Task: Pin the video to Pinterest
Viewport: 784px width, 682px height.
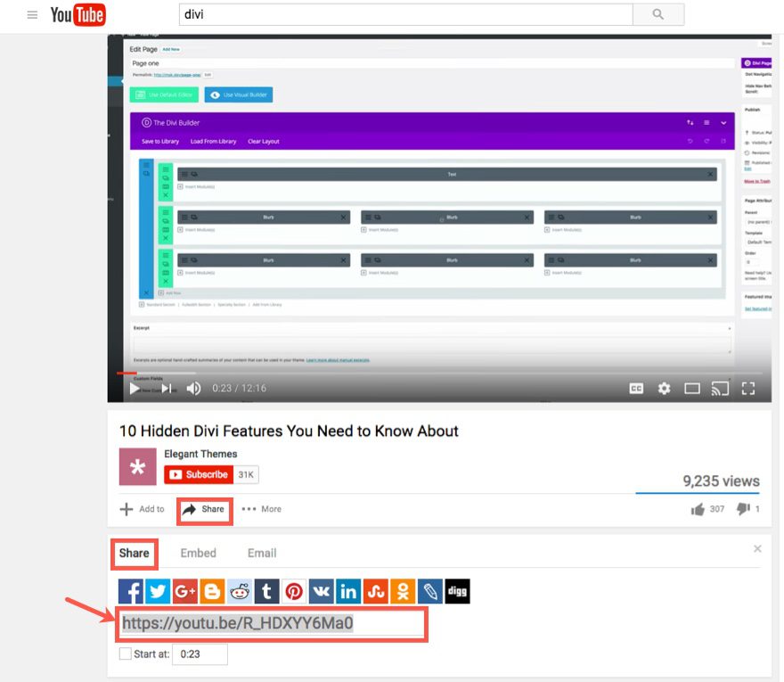Action: click(x=294, y=590)
